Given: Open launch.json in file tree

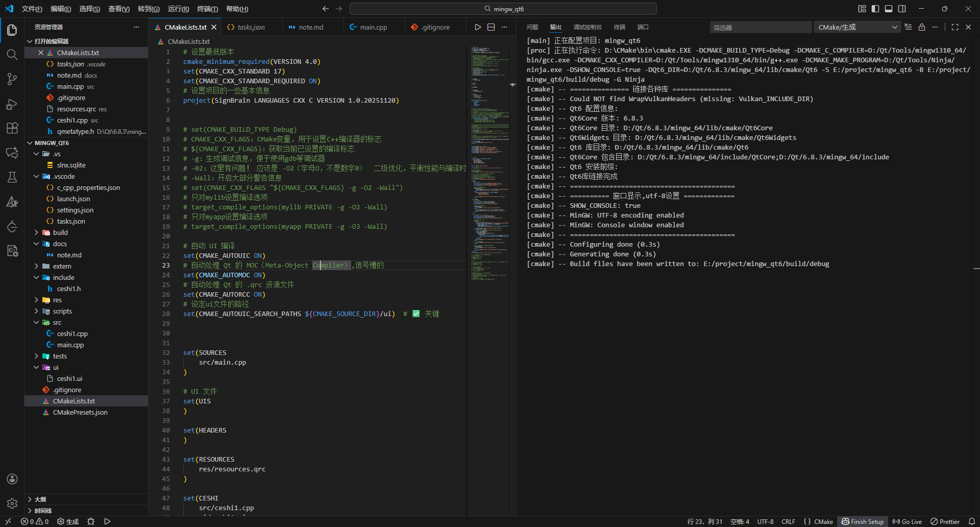Looking at the screenshot, I should 87,199.
